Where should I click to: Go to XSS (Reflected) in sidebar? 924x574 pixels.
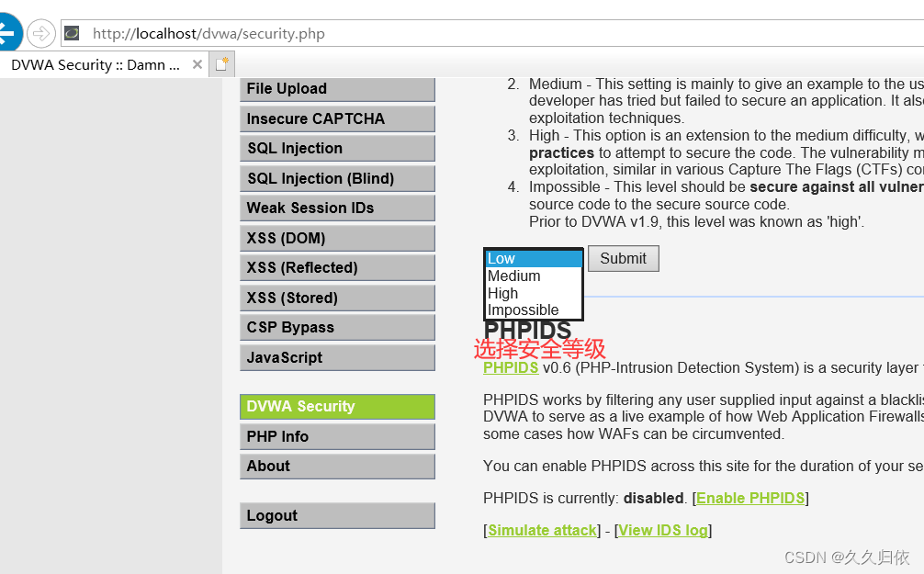click(337, 267)
